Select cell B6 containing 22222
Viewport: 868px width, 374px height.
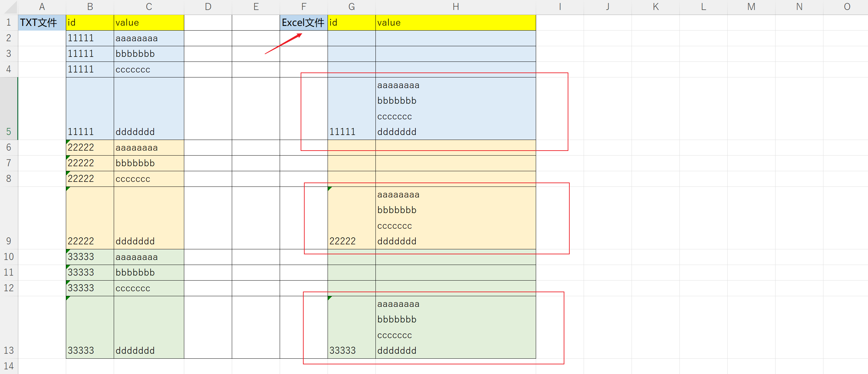pyautogui.click(x=90, y=148)
